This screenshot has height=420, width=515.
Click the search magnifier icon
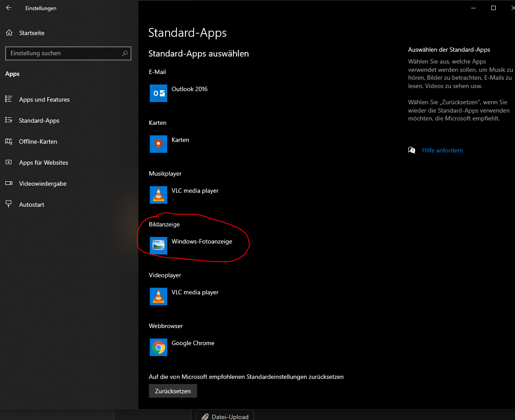point(125,53)
